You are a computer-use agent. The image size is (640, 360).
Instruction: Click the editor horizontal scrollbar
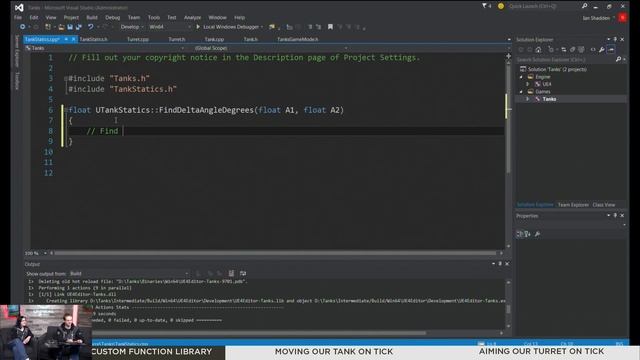pos(276,253)
